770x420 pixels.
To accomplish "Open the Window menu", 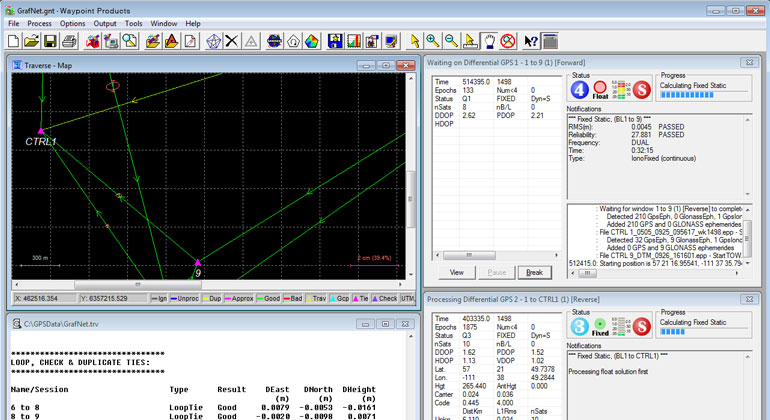I will pos(164,24).
